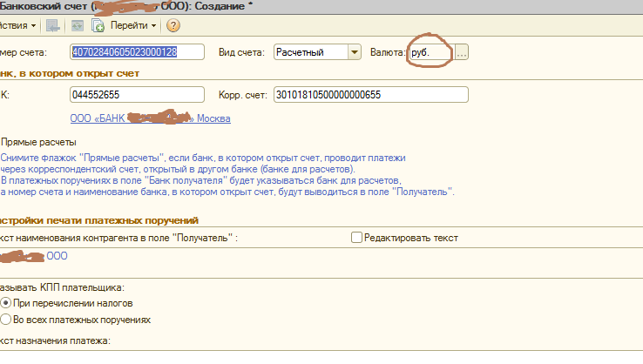Screen dimensions: 643x364
Task: Click the Валюта field showing руб.
Action: (431, 52)
